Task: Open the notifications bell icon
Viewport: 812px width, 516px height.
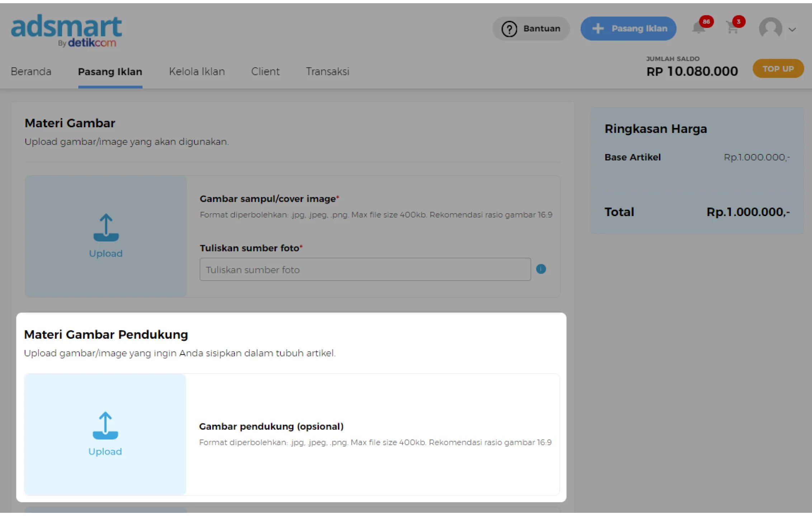Action: tap(698, 28)
